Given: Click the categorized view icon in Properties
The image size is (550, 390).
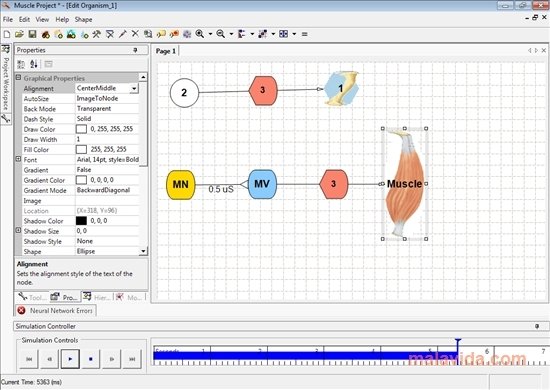Looking at the screenshot, I should 21,64.
